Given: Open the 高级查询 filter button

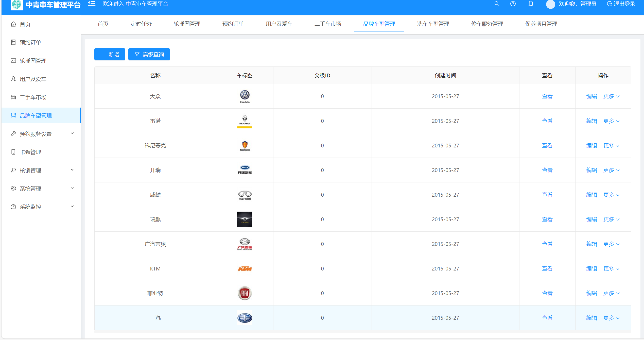Looking at the screenshot, I should pyautogui.click(x=149, y=54).
